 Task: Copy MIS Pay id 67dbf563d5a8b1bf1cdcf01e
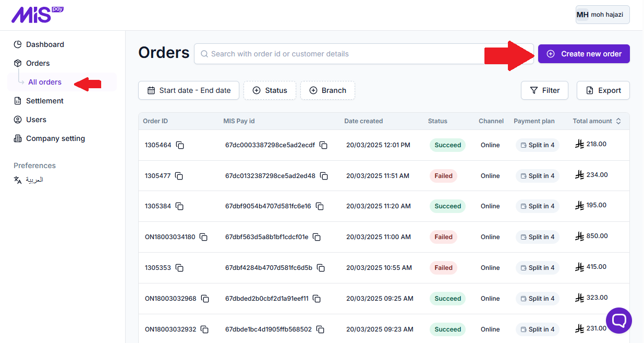click(x=317, y=237)
